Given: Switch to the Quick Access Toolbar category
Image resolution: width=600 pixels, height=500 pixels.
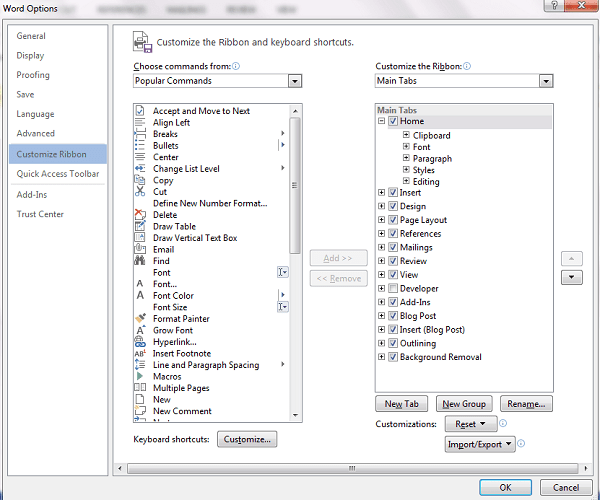Looking at the screenshot, I should coord(58,174).
